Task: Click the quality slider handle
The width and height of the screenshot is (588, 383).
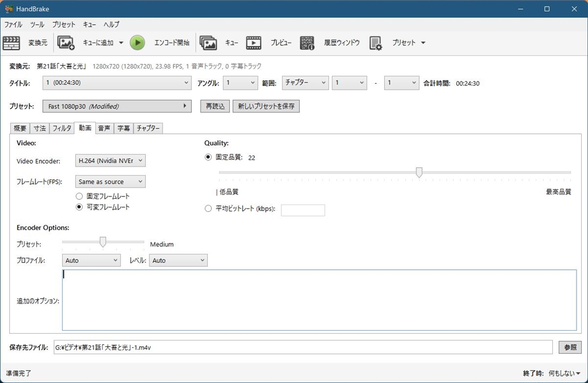Action: (419, 173)
